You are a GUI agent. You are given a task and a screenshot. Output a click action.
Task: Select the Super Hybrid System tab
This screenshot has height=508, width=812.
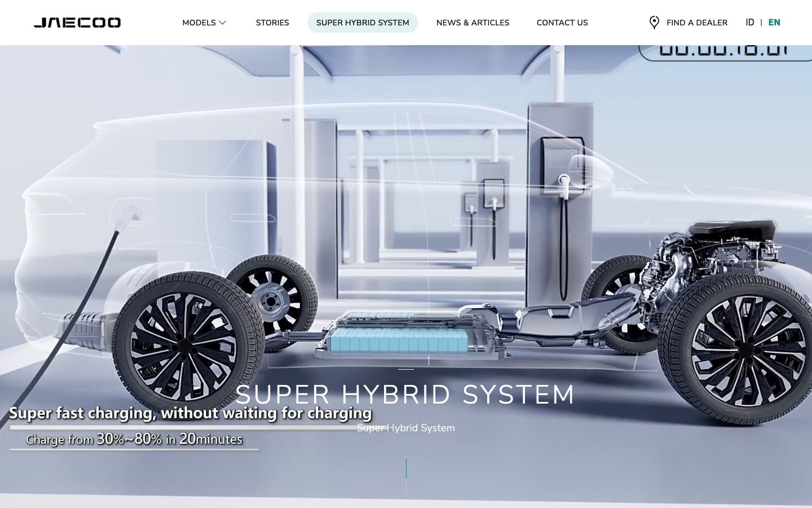(363, 23)
